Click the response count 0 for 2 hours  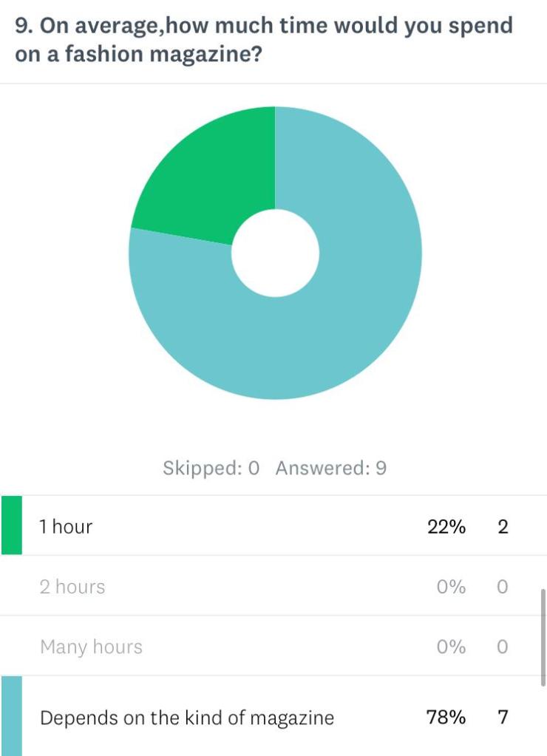click(x=503, y=587)
